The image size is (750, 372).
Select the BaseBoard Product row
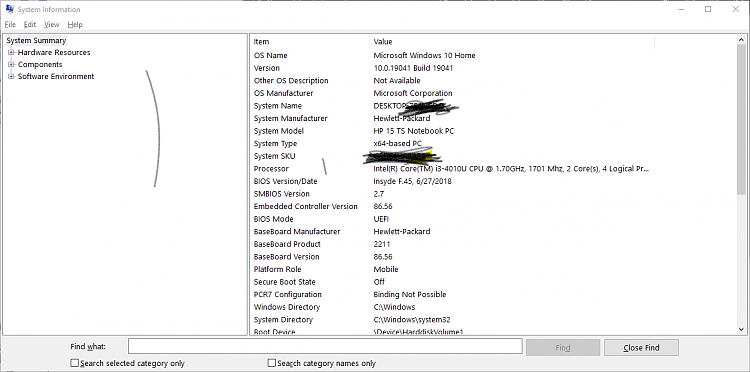pyautogui.click(x=452, y=244)
